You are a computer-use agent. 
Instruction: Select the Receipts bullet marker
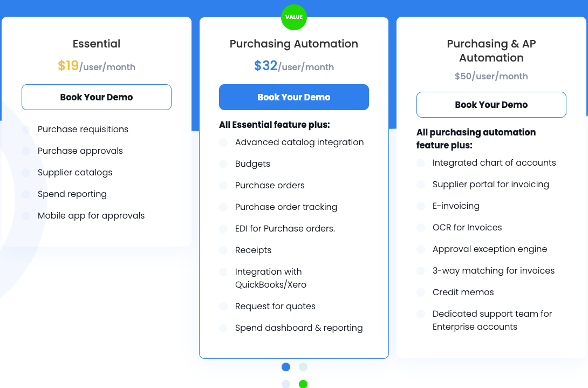tap(223, 250)
